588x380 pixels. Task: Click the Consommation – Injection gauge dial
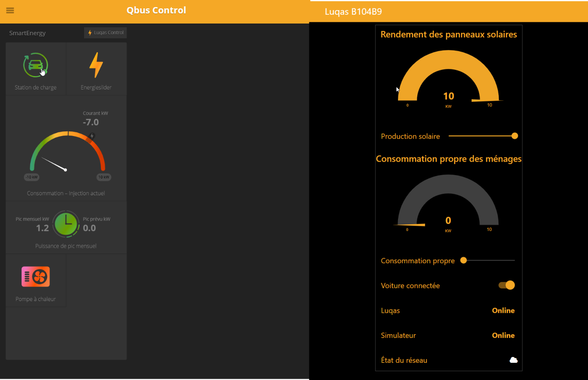click(x=67, y=151)
